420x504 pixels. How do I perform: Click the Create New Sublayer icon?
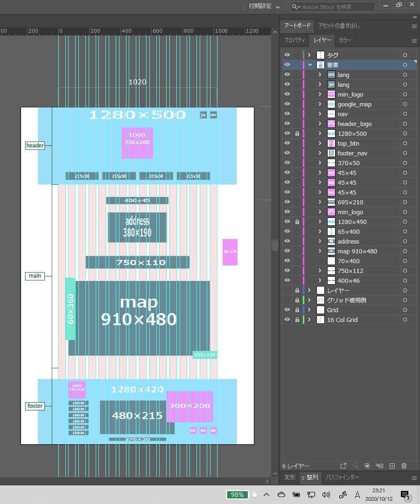379,466
